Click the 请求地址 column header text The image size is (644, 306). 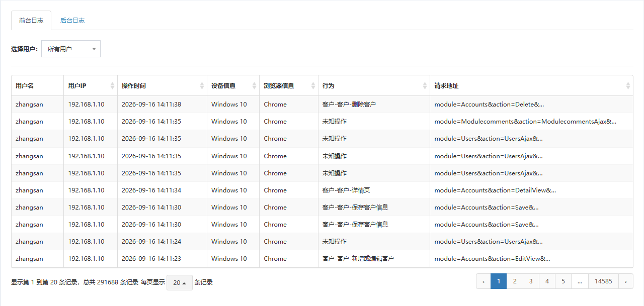447,86
